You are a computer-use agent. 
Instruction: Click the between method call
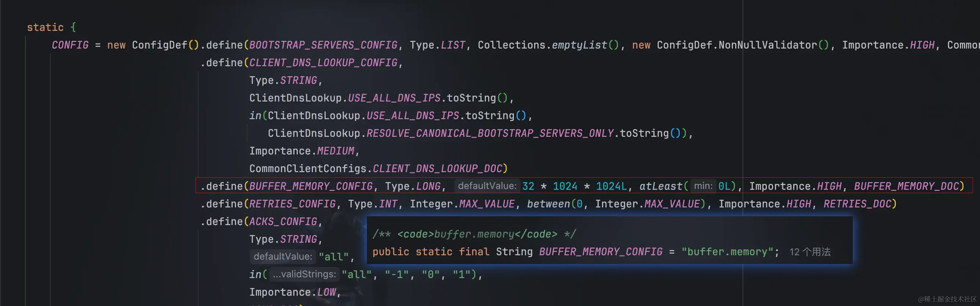[548, 204]
